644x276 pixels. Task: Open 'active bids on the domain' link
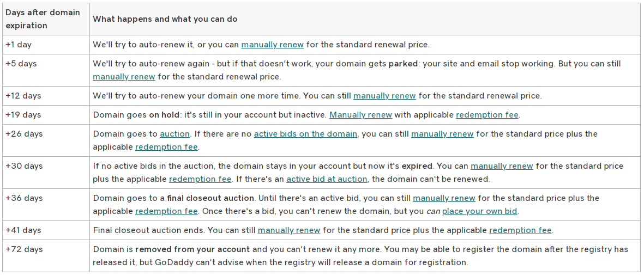(x=305, y=134)
